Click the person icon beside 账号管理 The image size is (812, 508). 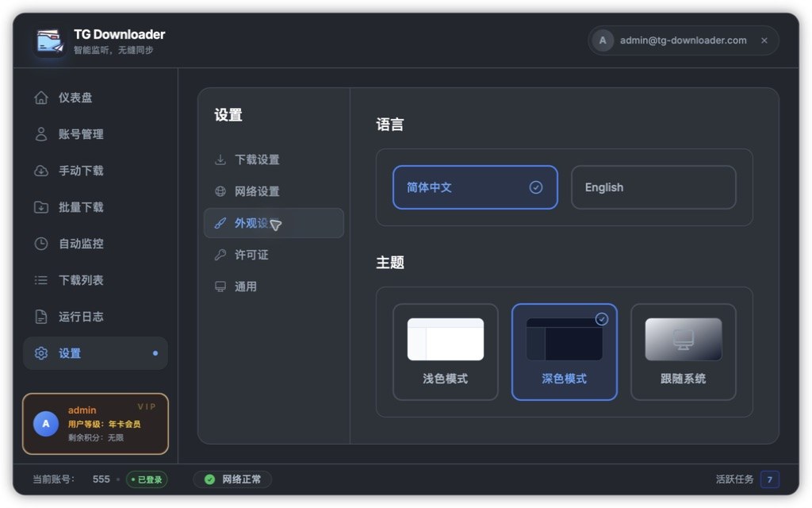[41, 134]
